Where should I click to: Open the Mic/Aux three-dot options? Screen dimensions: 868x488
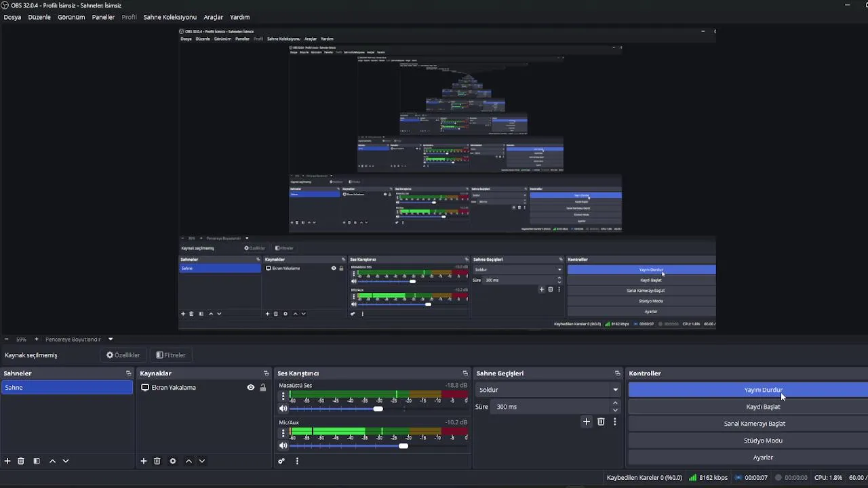(283, 432)
